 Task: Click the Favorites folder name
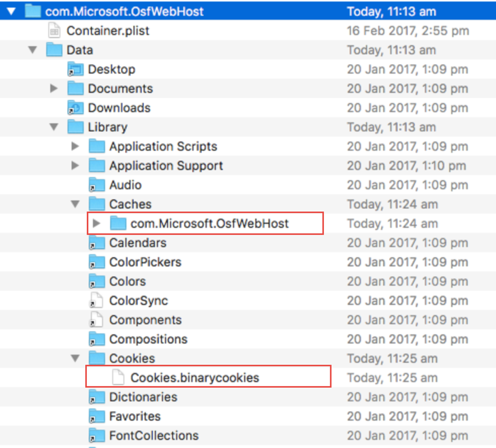tap(135, 416)
